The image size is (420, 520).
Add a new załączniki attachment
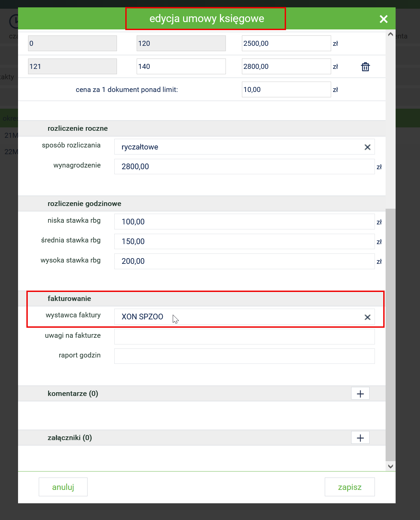tap(360, 438)
